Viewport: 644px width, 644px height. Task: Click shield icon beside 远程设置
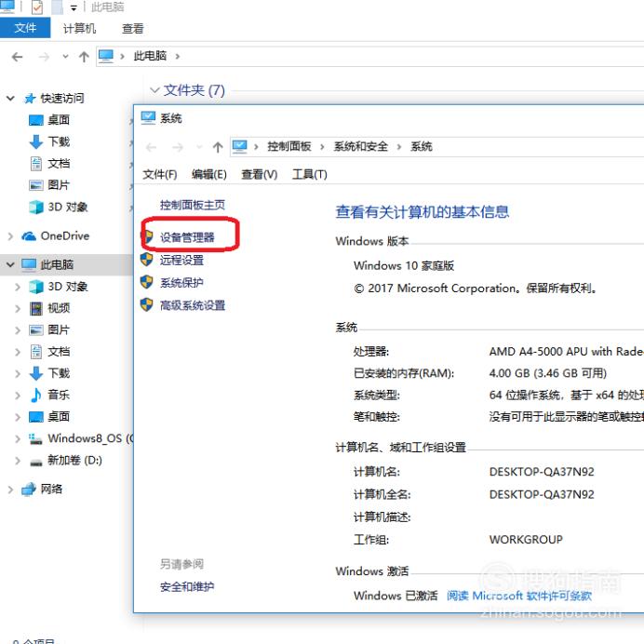(x=147, y=259)
